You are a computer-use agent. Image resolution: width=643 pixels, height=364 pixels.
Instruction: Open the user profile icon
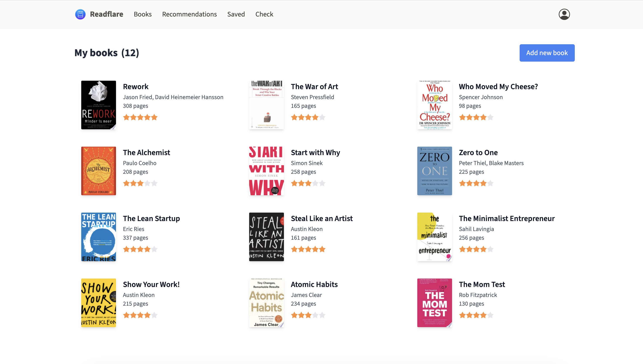564,14
